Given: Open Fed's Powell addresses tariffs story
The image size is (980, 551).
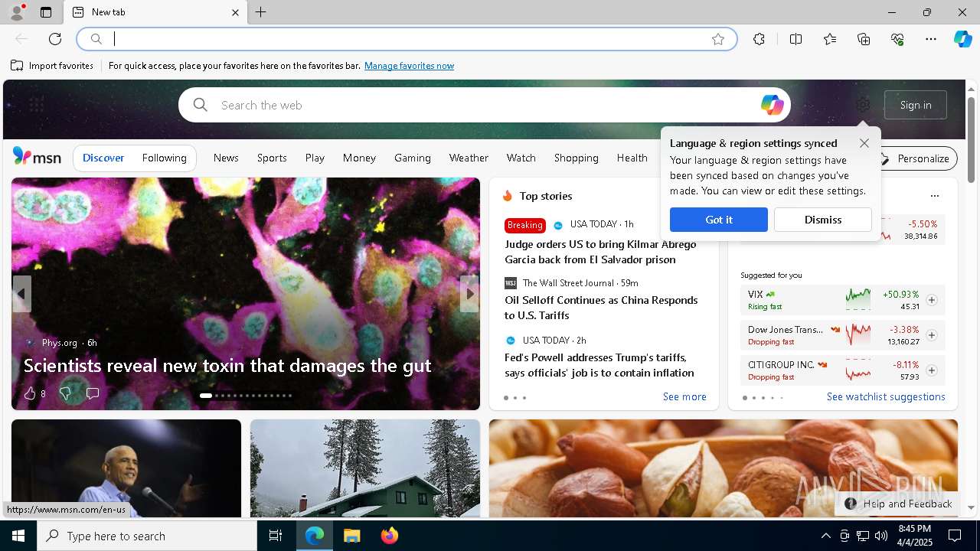Looking at the screenshot, I should click(599, 365).
